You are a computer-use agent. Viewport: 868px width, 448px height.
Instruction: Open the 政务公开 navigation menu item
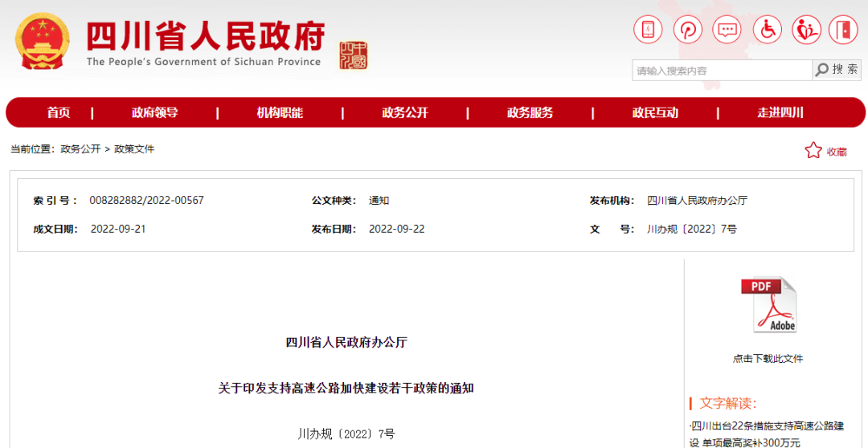pos(404,113)
